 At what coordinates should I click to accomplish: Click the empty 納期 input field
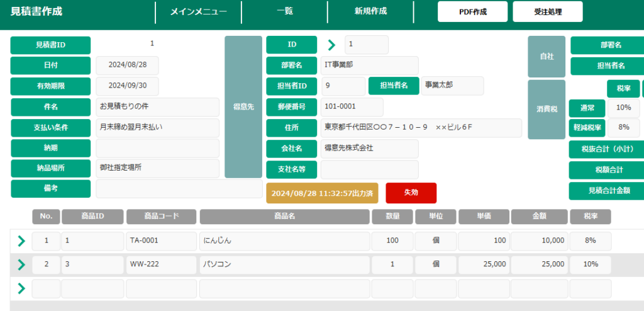tap(157, 148)
